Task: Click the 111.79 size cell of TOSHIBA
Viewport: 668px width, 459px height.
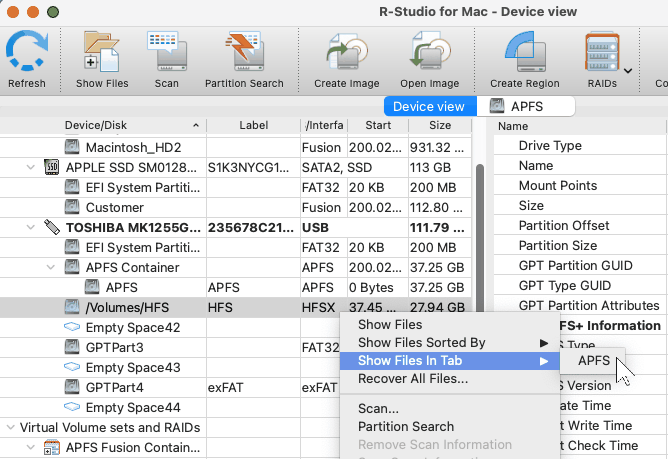Action: tap(437, 228)
